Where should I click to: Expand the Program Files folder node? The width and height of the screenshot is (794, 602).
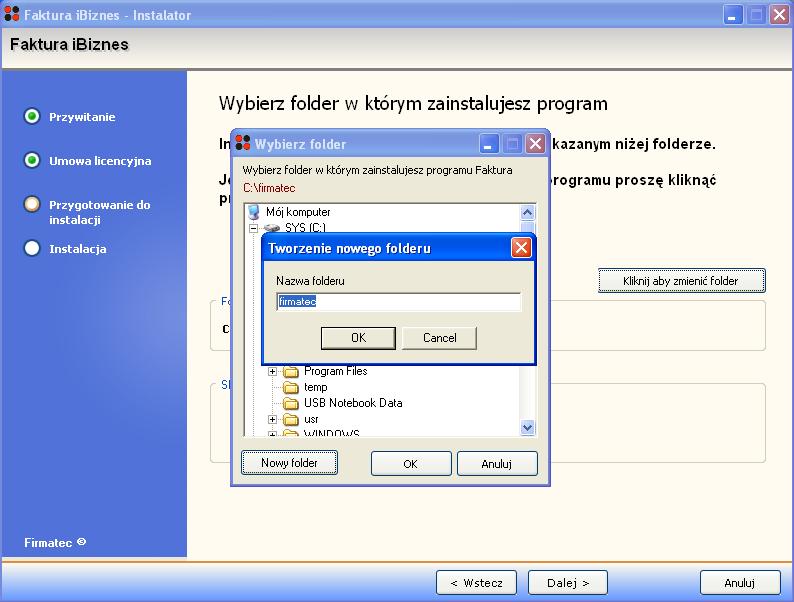click(272, 371)
